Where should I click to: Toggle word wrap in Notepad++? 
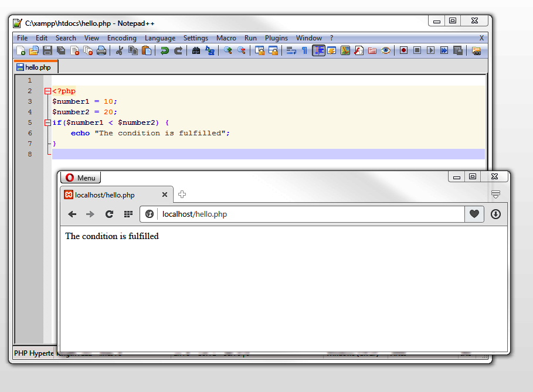291,50
